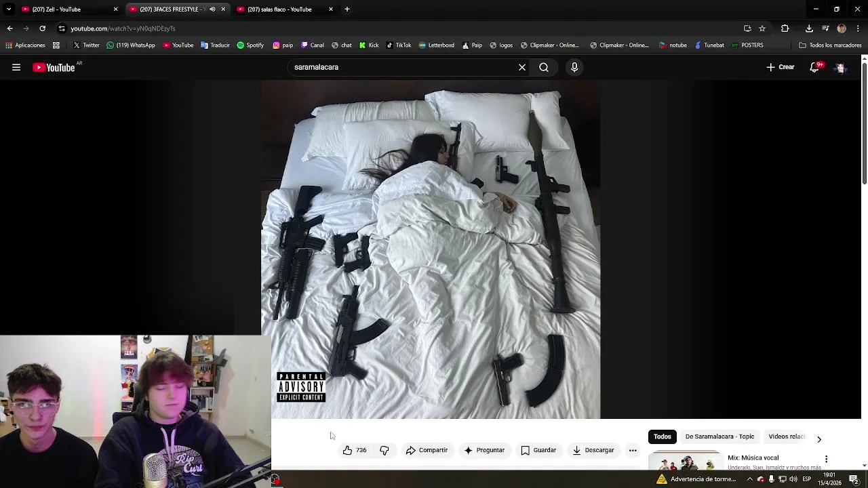The width and height of the screenshot is (868, 488).
Task: Mute the 3FACES FREESTYLE tab audio
Action: 212,9
